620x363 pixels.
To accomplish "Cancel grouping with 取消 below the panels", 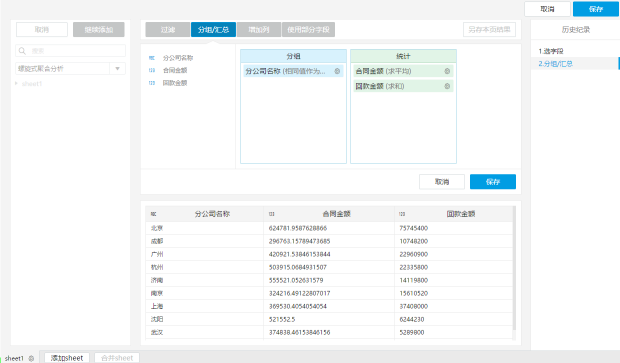I will point(442,182).
